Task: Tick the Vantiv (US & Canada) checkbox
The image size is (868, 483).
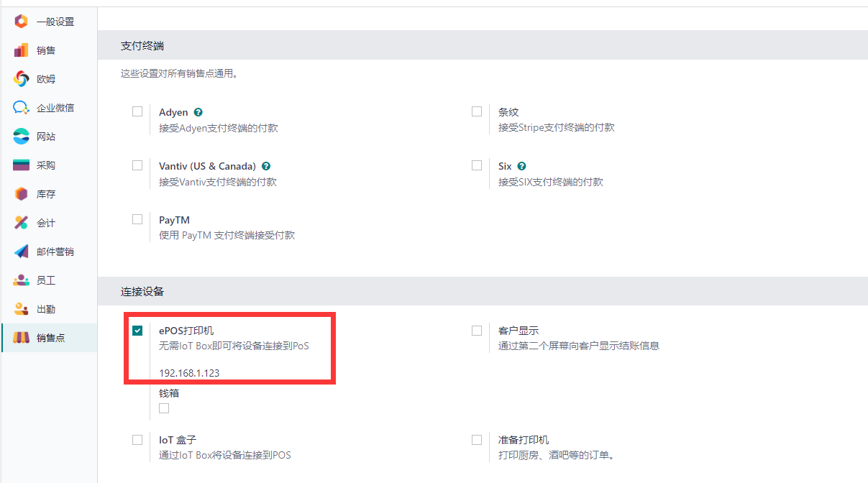Action: click(137, 165)
